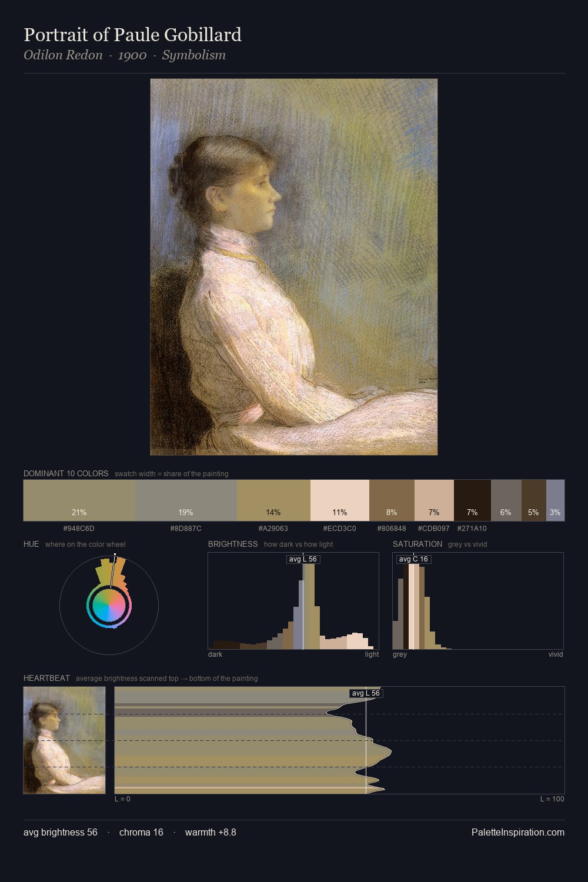Click the 'L = 0' axis label
Image resolution: width=588 pixels, height=882 pixels.
[x=122, y=799]
